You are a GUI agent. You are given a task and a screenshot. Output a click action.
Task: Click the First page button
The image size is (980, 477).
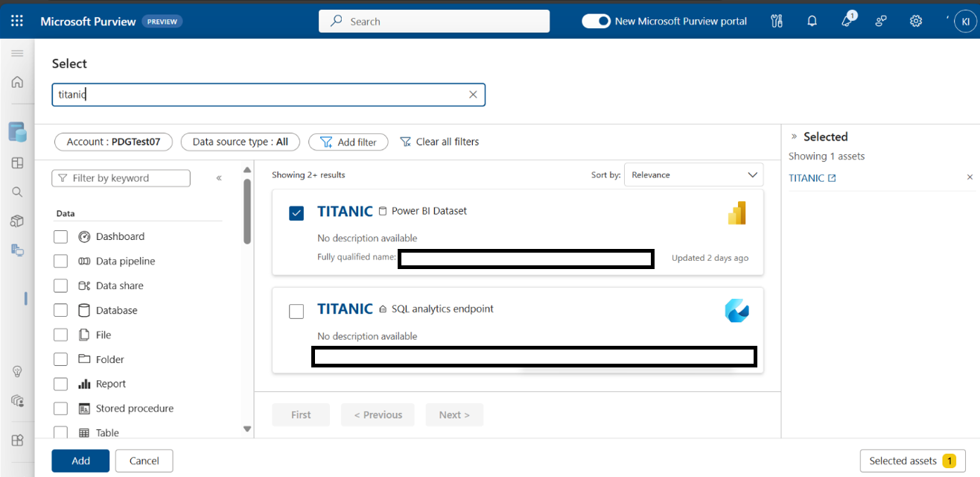coord(301,415)
